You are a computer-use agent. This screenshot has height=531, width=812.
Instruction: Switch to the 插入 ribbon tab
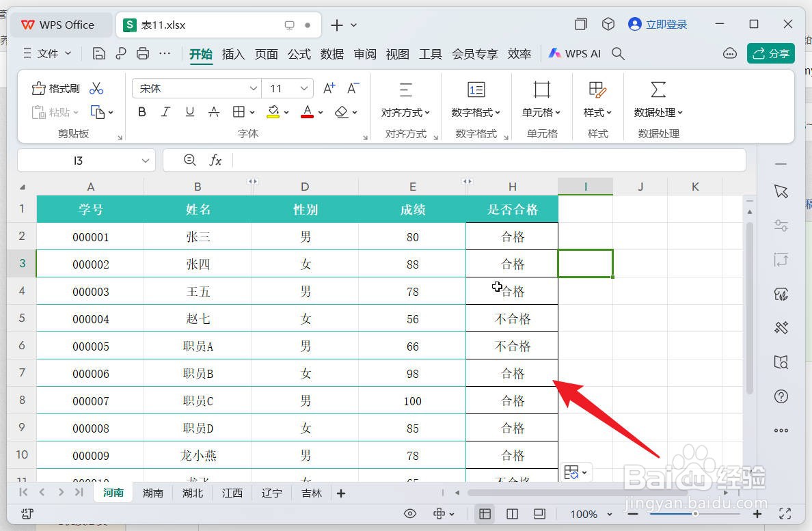point(233,53)
